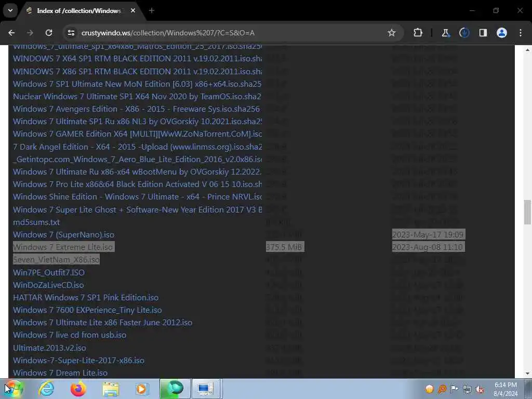
Task: Click the 2023-Aug-08 11:10 date cell
Action: (x=428, y=247)
